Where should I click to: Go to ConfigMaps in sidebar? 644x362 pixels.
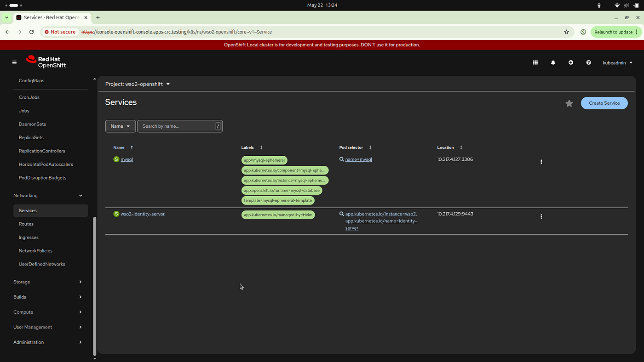pyautogui.click(x=31, y=81)
